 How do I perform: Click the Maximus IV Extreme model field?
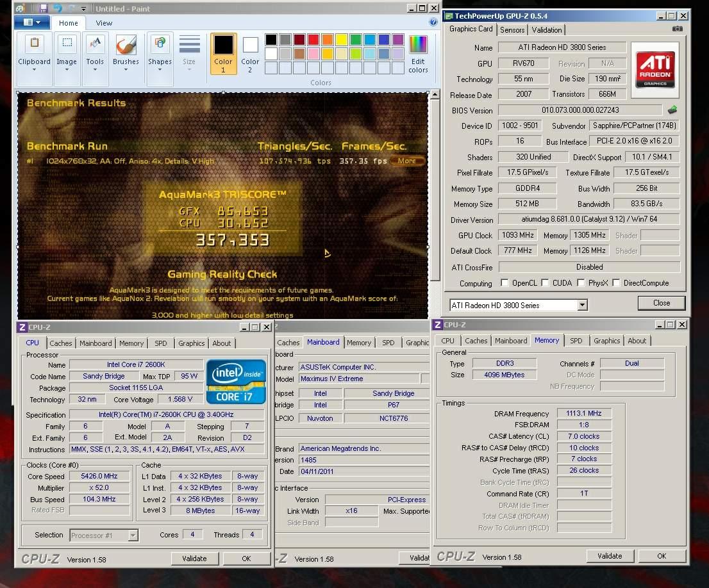click(x=359, y=379)
